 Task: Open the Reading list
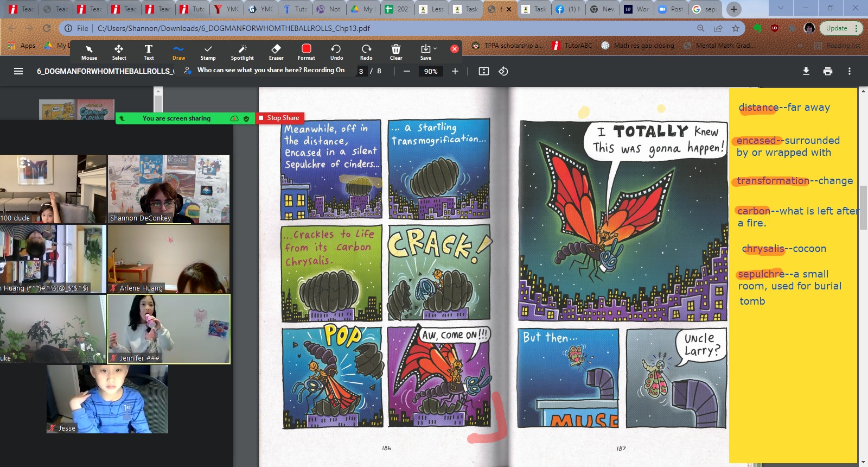[838, 46]
